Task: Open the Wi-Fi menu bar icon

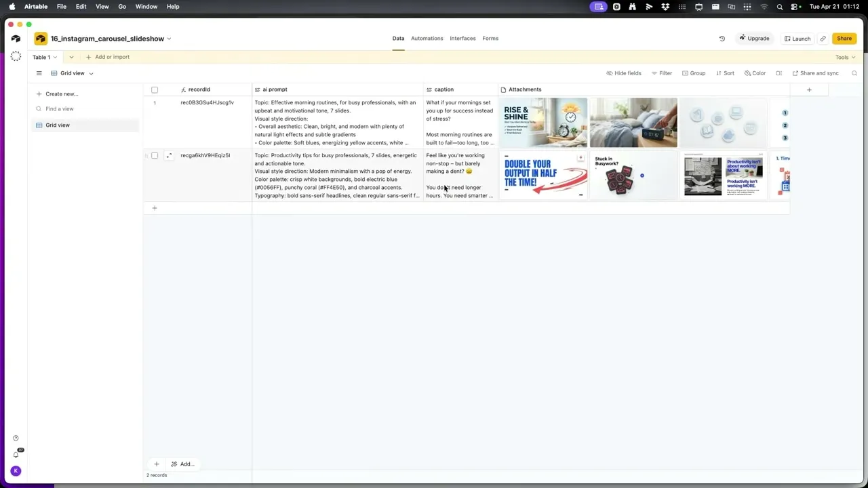Action: pyautogui.click(x=764, y=6)
